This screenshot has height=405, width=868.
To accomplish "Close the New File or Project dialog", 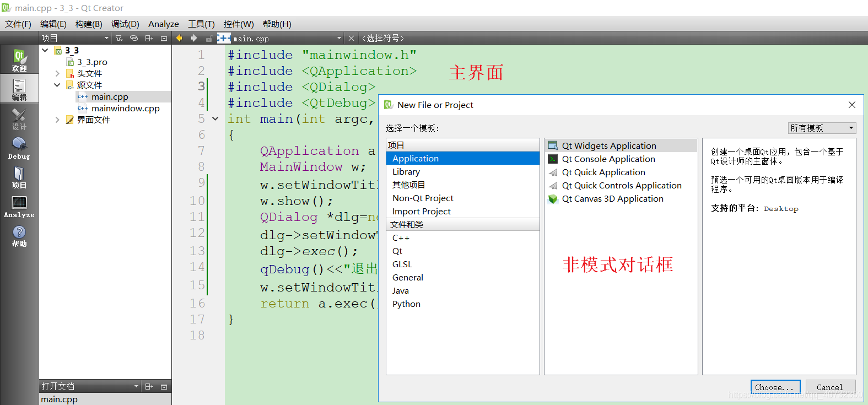I will point(852,105).
